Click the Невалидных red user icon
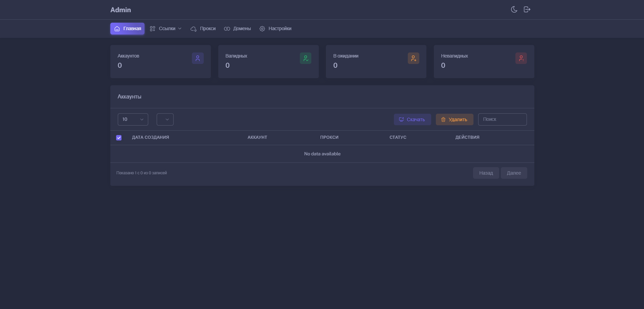Image resolution: width=644 pixels, height=309 pixels. pyautogui.click(x=521, y=58)
